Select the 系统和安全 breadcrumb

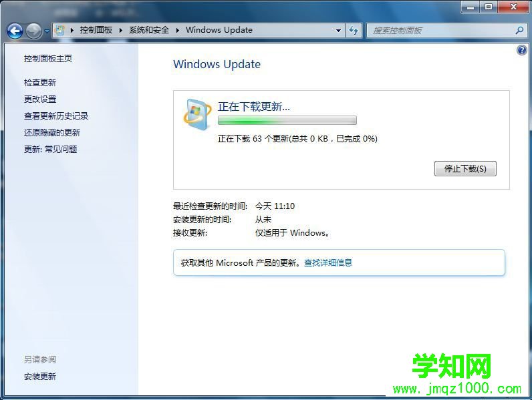click(x=149, y=30)
